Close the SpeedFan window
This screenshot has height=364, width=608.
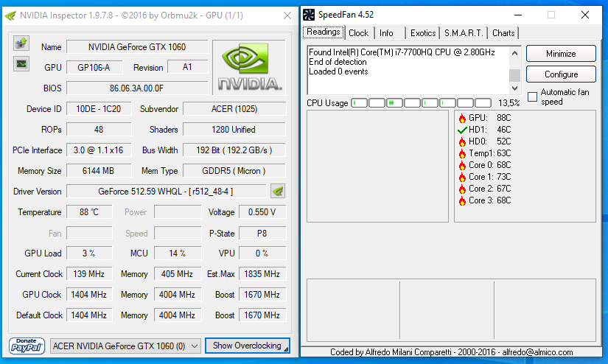585,15
